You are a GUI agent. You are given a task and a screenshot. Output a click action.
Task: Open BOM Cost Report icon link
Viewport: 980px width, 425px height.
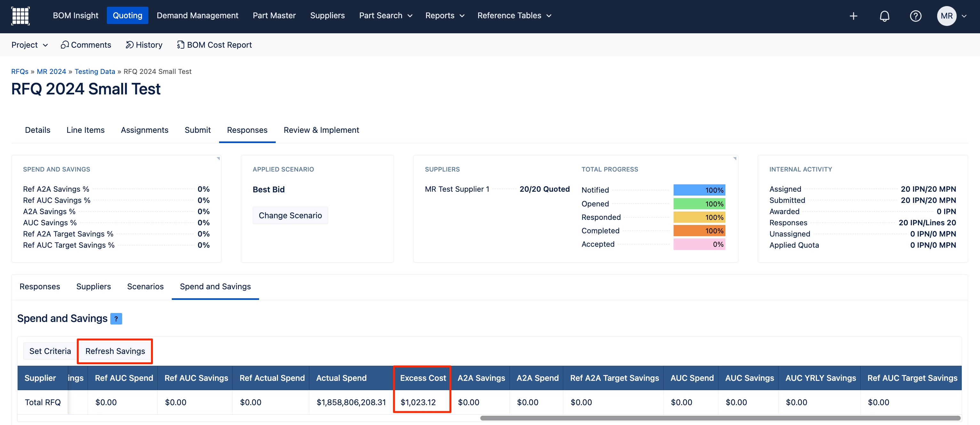point(214,45)
